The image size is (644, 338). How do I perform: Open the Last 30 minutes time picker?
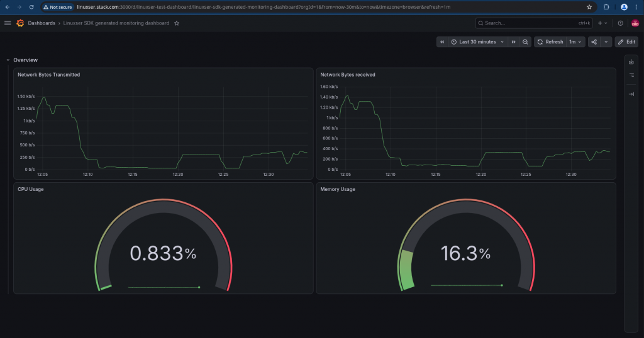[477, 42]
